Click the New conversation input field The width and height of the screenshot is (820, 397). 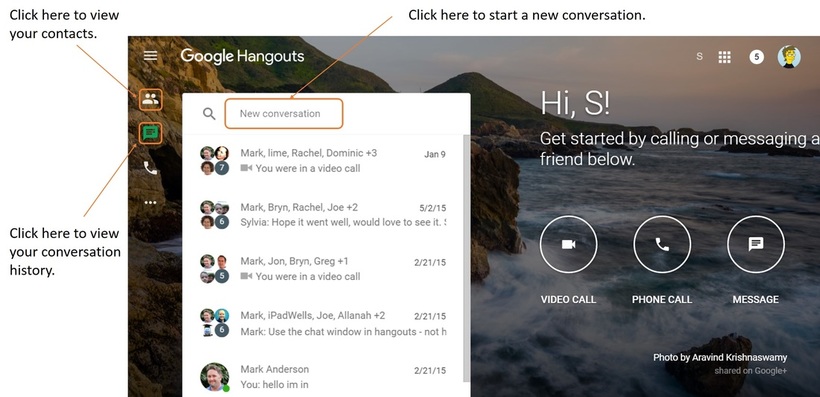point(284,114)
